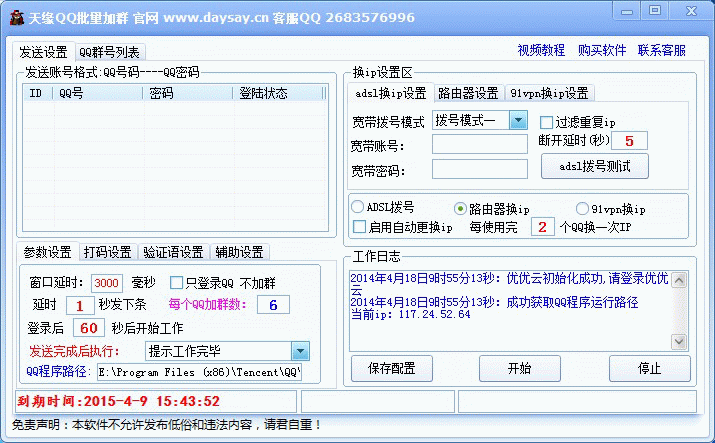Enable the 过滤重复ip checkbox
The height and width of the screenshot is (443, 715).
[x=546, y=122]
